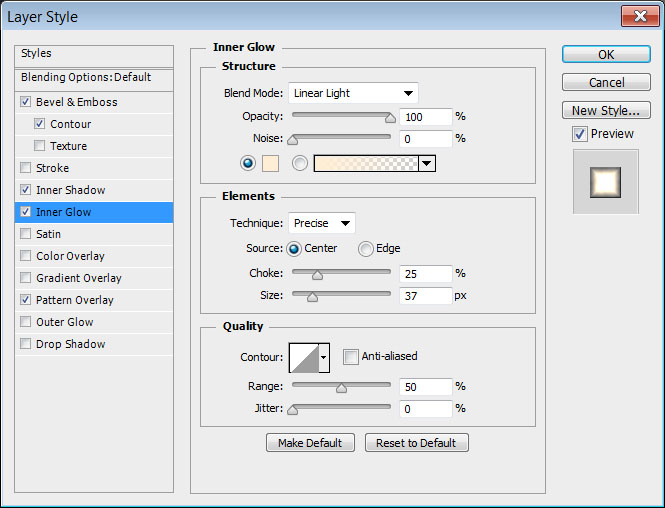The height and width of the screenshot is (508, 665).
Task: Expand the Contour picker arrow
Action: tap(324, 357)
